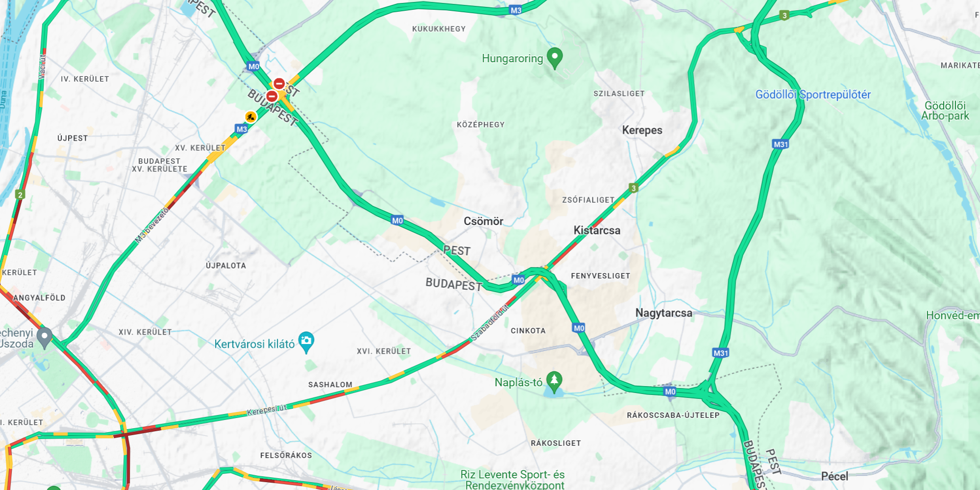Click the Pécel town label
The image size is (980, 490).
pyautogui.click(x=834, y=476)
